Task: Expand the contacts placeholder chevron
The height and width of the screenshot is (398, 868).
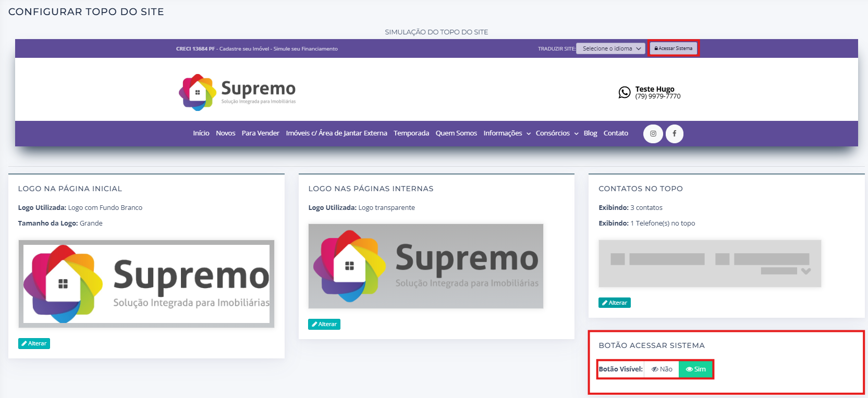Action: pyautogui.click(x=806, y=271)
